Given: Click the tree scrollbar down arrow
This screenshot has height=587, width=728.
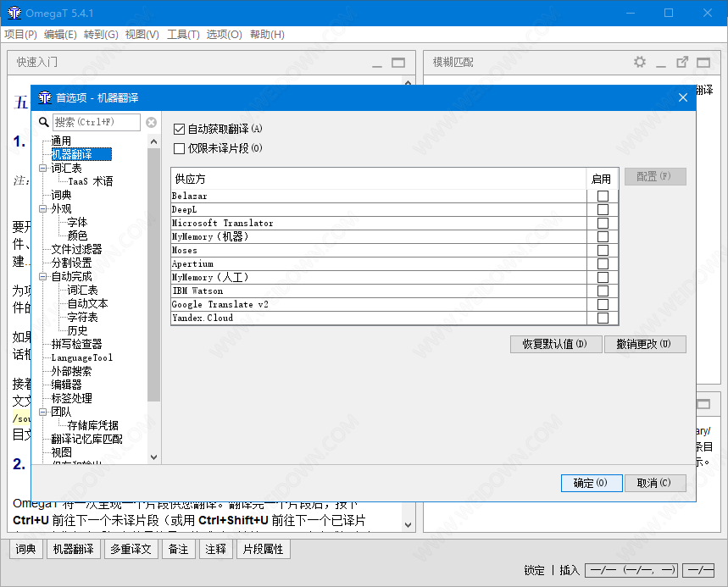Looking at the screenshot, I should 153,457.
